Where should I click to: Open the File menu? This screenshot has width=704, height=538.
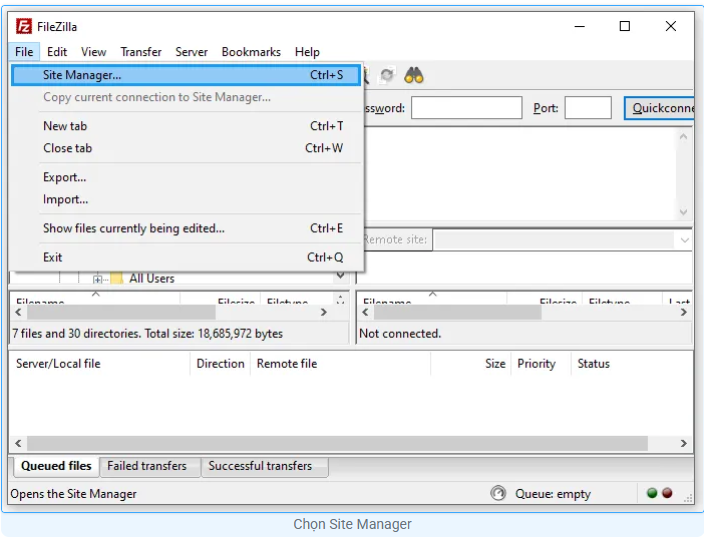pyautogui.click(x=24, y=52)
